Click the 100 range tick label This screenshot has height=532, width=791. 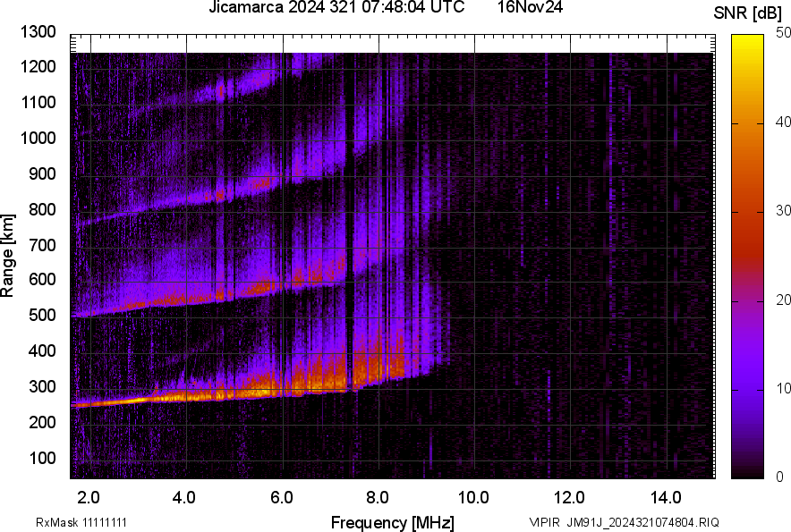pyautogui.click(x=42, y=458)
